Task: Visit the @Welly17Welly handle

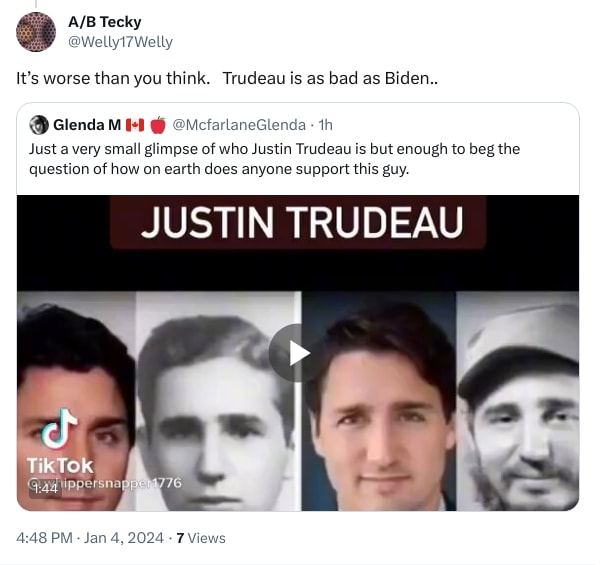Action: coord(120,42)
